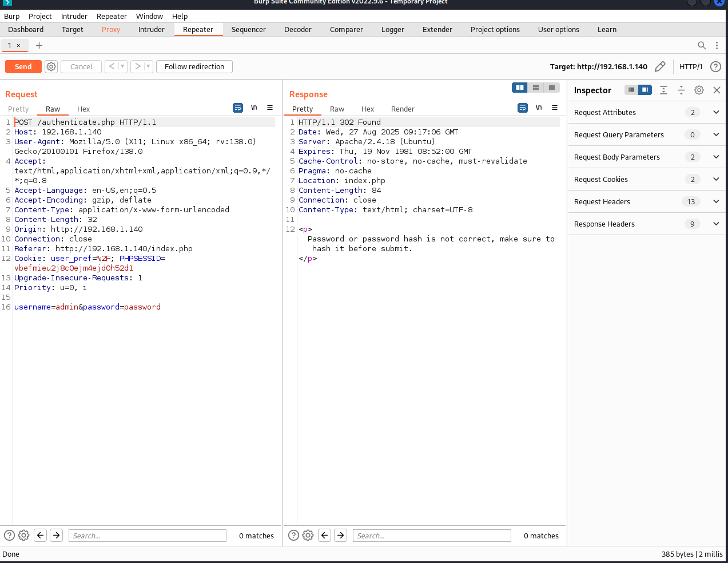Switch to the Decoder tab
The image size is (728, 563).
[x=298, y=30]
